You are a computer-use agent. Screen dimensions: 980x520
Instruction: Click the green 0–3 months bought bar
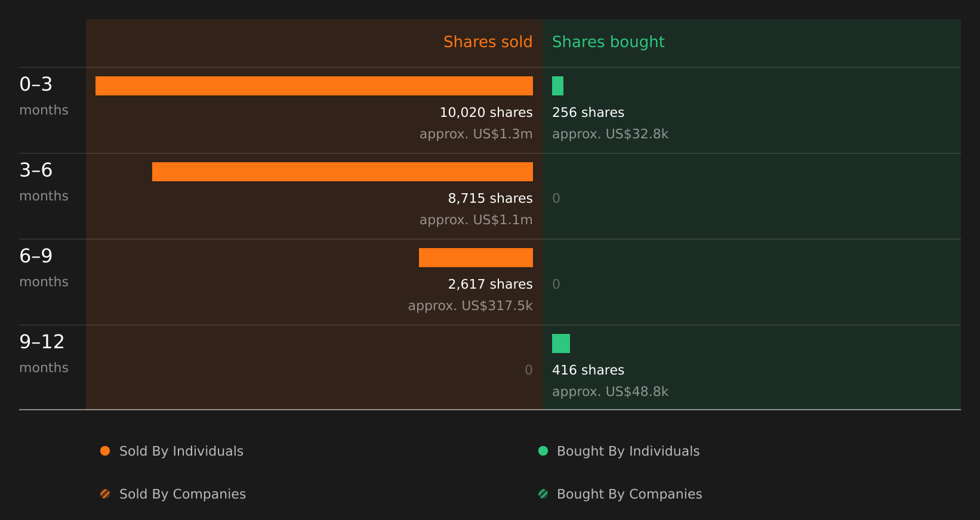coord(557,86)
